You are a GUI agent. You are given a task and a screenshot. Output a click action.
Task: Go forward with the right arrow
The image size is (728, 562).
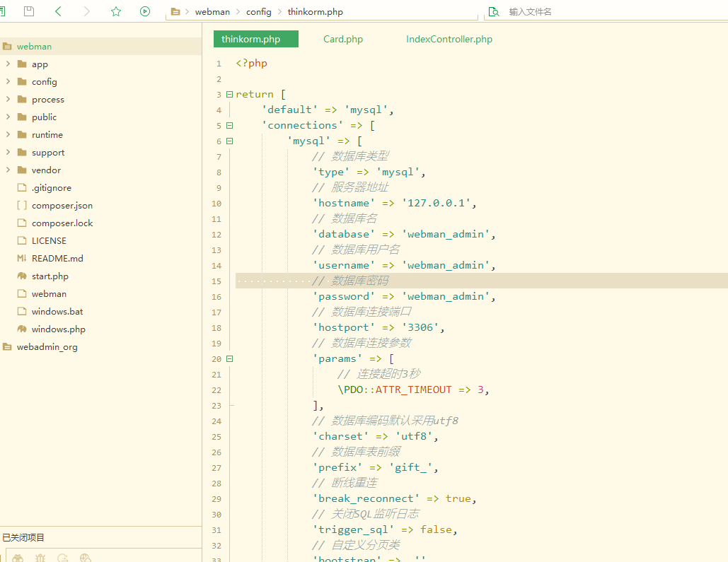[87, 11]
